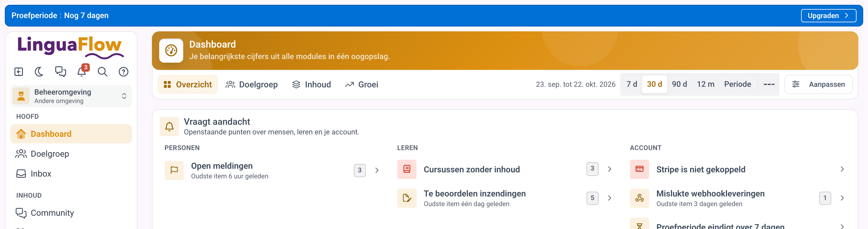Select the 12 m period

point(706,85)
